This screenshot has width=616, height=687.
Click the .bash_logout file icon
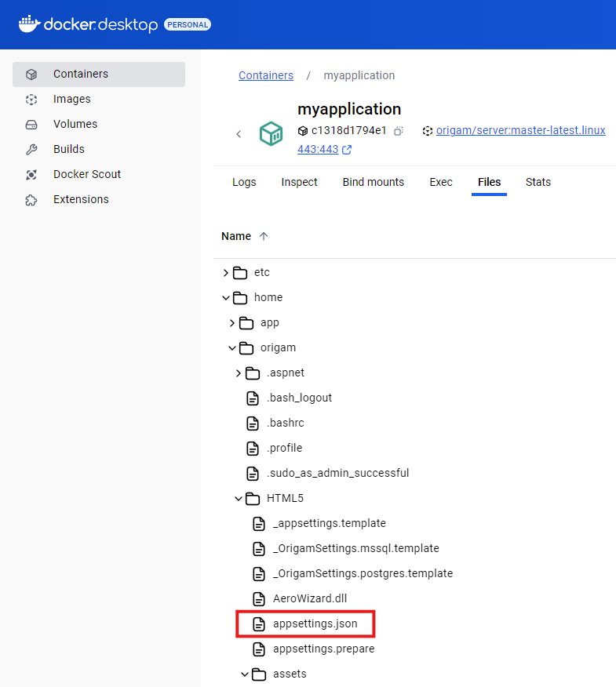[253, 398]
